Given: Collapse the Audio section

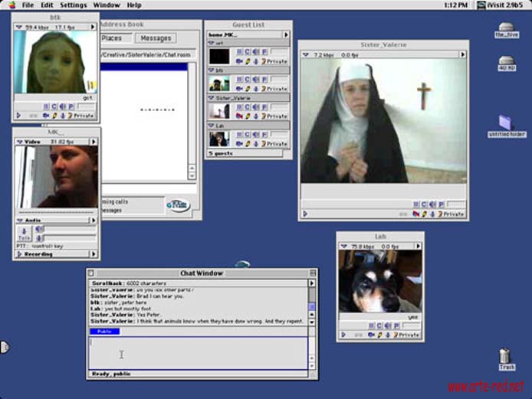Looking at the screenshot, I should 20,220.
